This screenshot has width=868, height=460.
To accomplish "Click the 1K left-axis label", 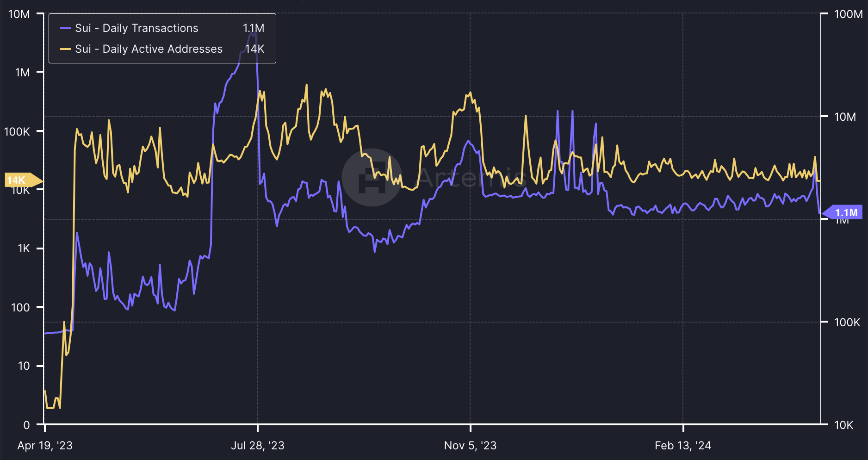I will point(24,249).
